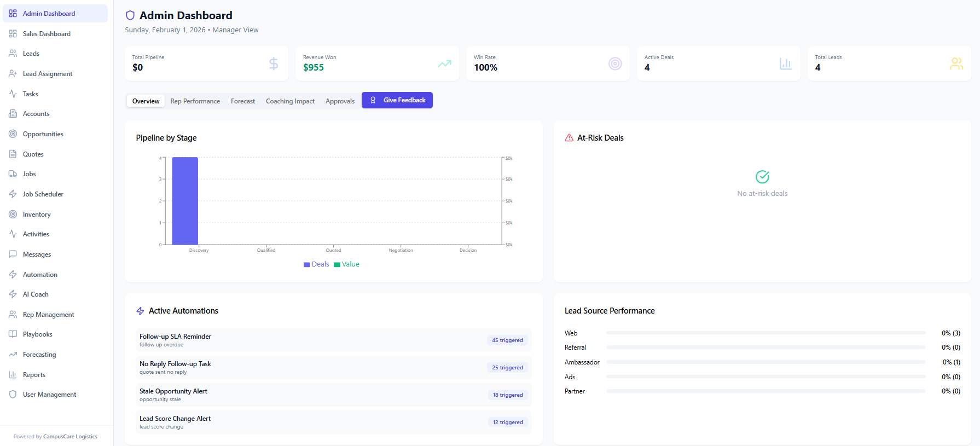The image size is (980, 446).
Task: Click the Web lead source progress bar
Action: tap(766, 333)
